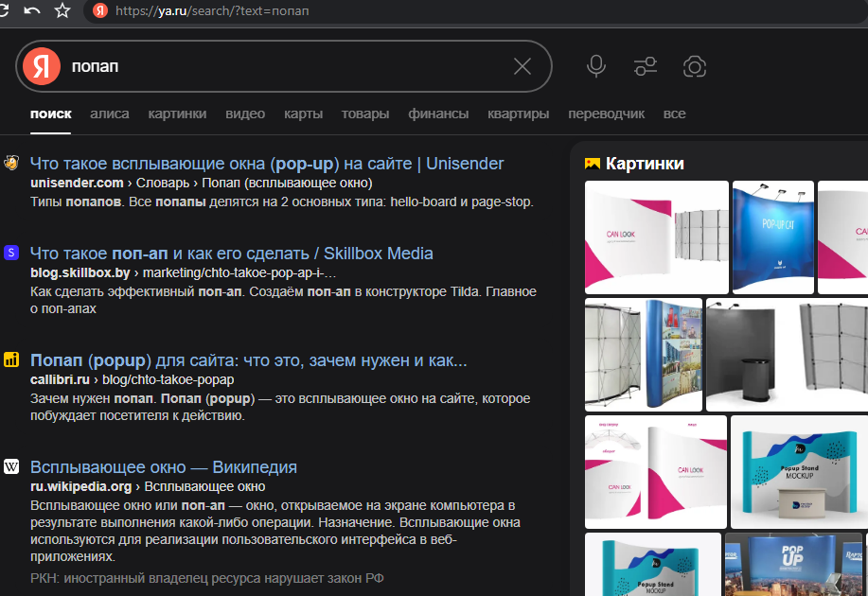Start voice search with microphone icon
The image size is (868, 596).
pyautogui.click(x=596, y=66)
